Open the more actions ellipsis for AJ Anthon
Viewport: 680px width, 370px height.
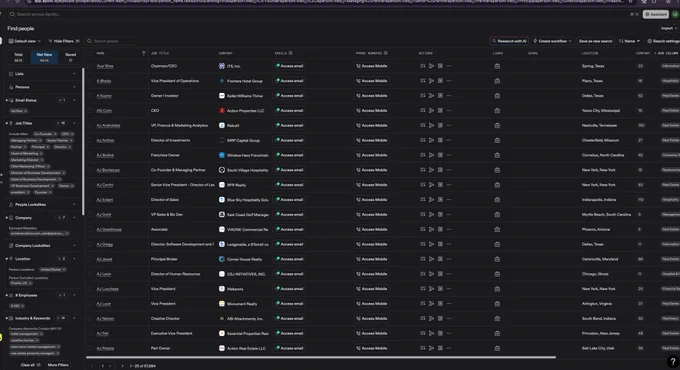tap(449, 140)
